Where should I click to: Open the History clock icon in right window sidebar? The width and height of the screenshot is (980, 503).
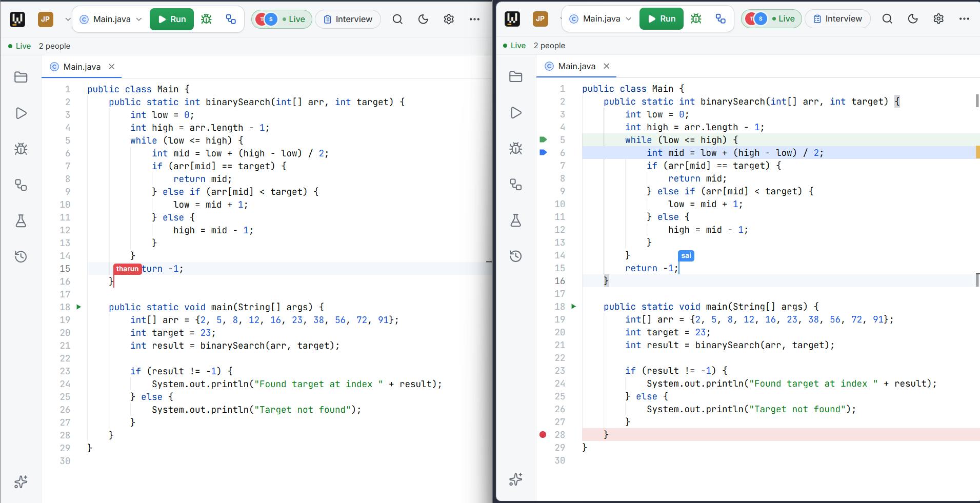pyautogui.click(x=516, y=256)
